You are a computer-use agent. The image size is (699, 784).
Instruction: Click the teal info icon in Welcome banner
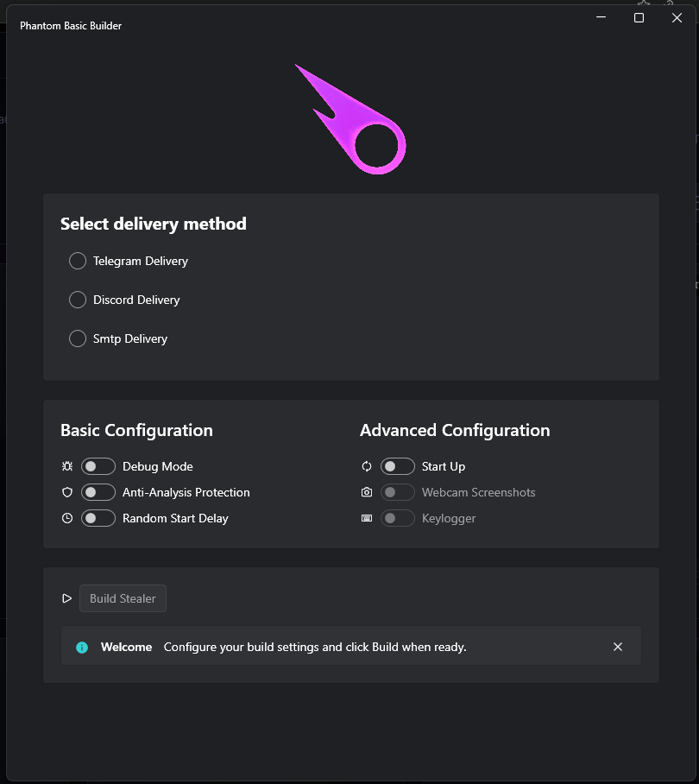tap(82, 647)
